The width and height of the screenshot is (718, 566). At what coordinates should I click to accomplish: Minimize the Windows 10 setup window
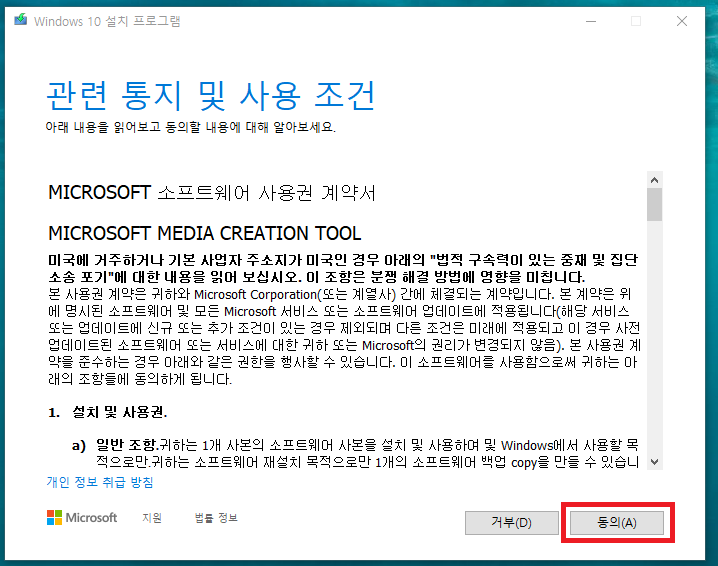(x=591, y=21)
